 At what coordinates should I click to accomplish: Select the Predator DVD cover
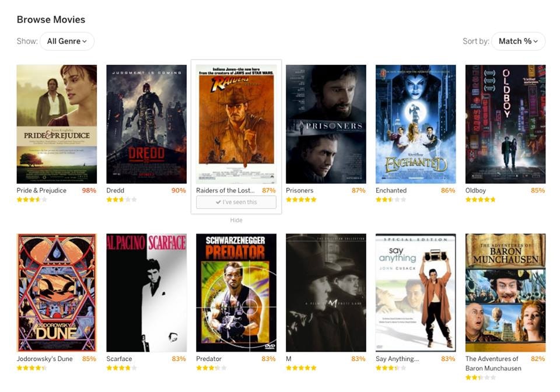pos(236,293)
